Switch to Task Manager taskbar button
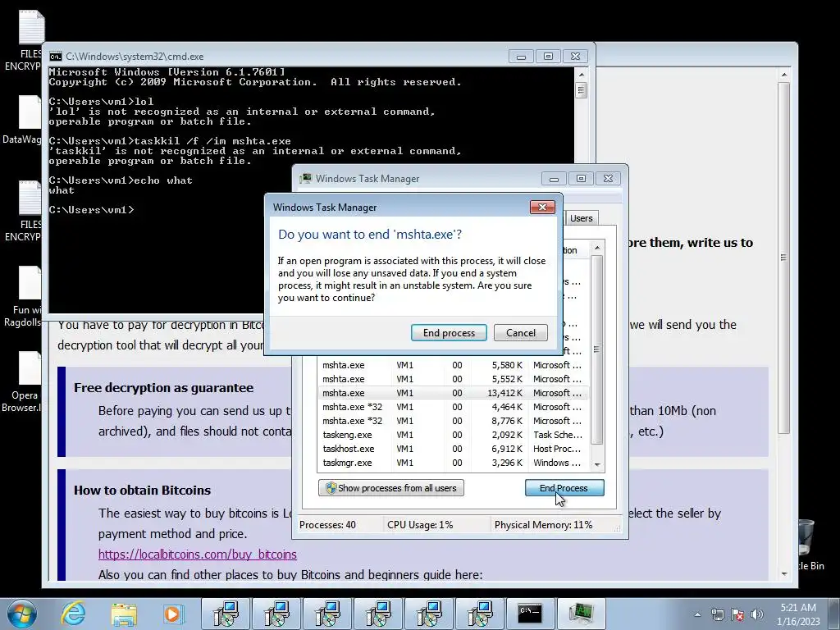This screenshot has width=840, height=630. (x=581, y=614)
